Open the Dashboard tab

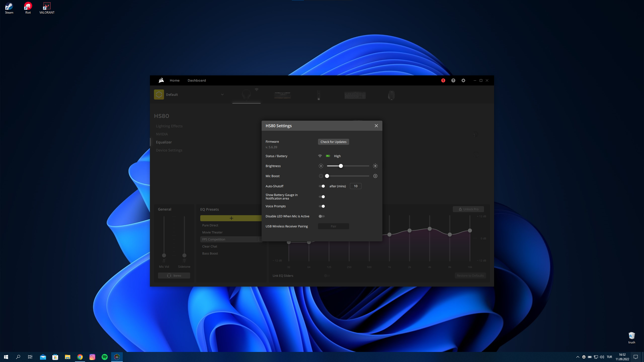tap(196, 80)
